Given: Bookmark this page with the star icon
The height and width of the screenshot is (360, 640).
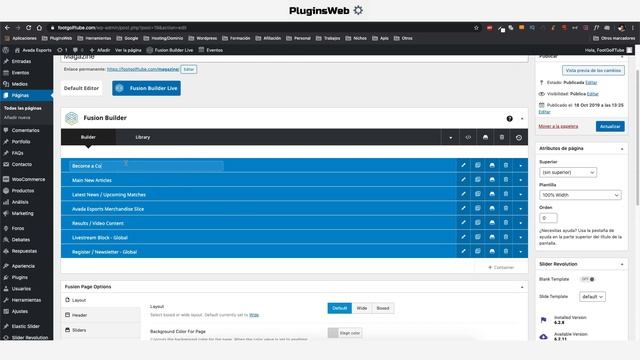Looking at the screenshot, I should point(476,28).
